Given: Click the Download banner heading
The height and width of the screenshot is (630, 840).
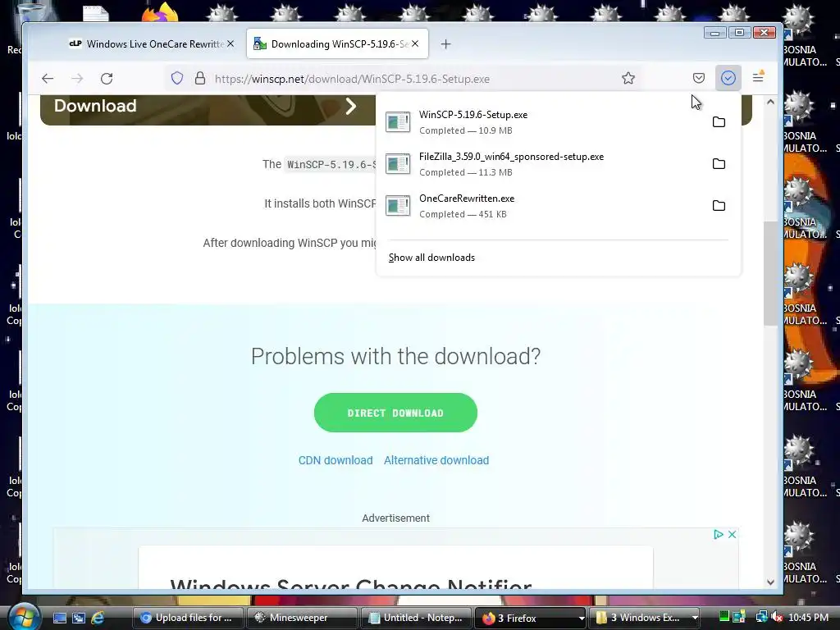Looking at the screenshot, I should pos(95,106).
